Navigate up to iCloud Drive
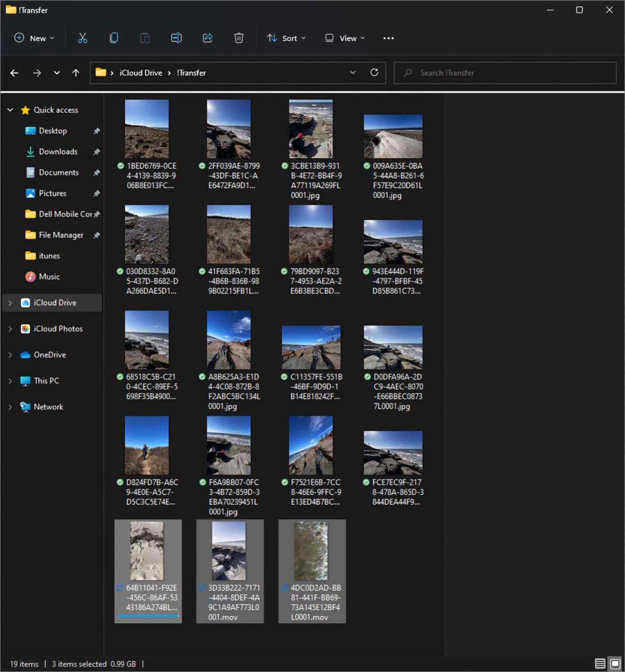Image resolution: width=625 pixels, height=672 pixels. tap(75, 73)
